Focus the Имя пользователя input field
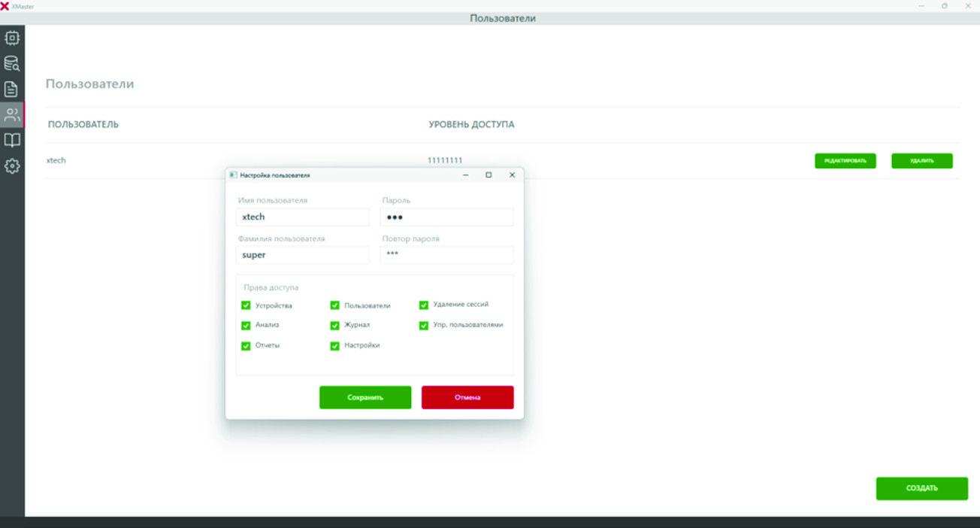Image resolution: width=980 pixels, height=528 pixels. click(x=302, y=217)
